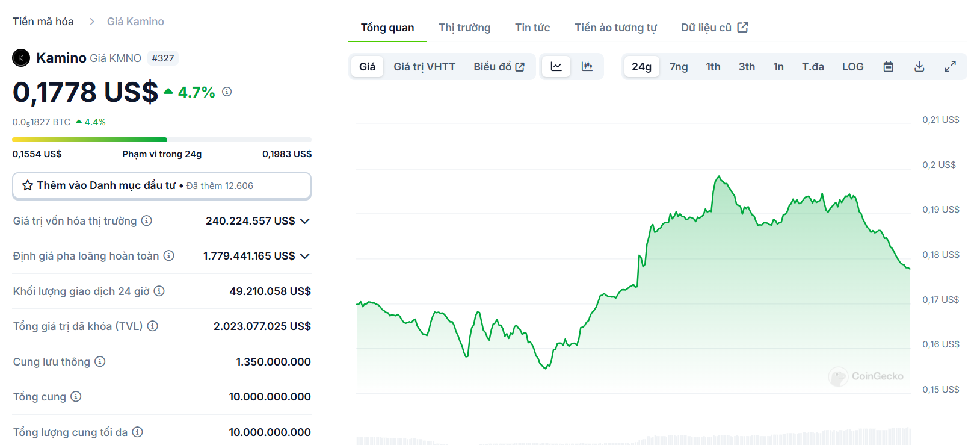Open the calendar date range picker

pyautogui.click(x=889, y=67)
